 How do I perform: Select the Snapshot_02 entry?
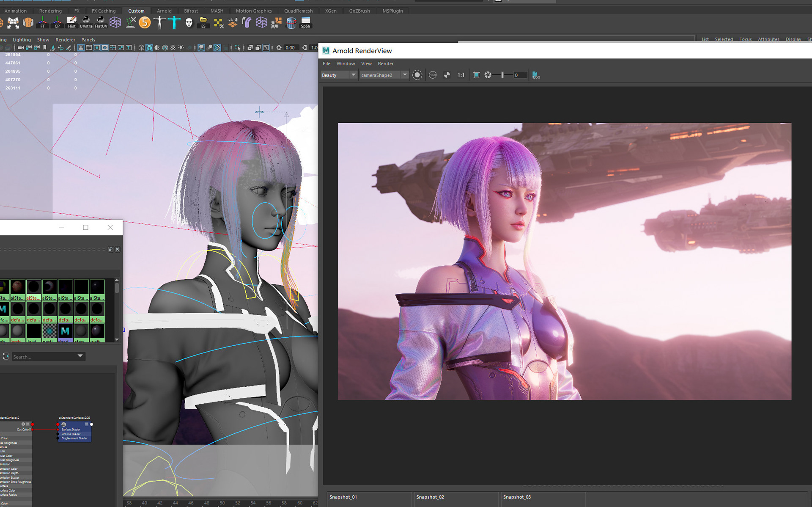pyautogui.click(x=430, y=497)
